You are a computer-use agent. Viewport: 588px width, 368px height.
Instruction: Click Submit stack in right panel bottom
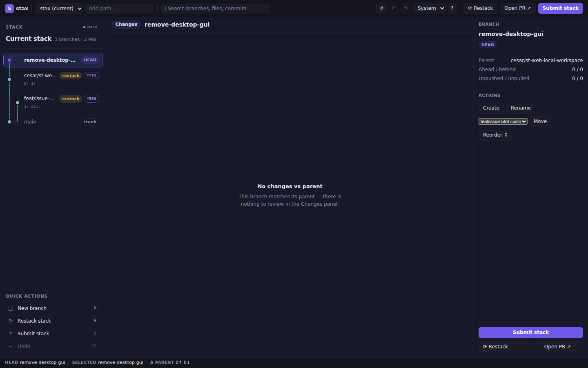(x=530, y=332)
